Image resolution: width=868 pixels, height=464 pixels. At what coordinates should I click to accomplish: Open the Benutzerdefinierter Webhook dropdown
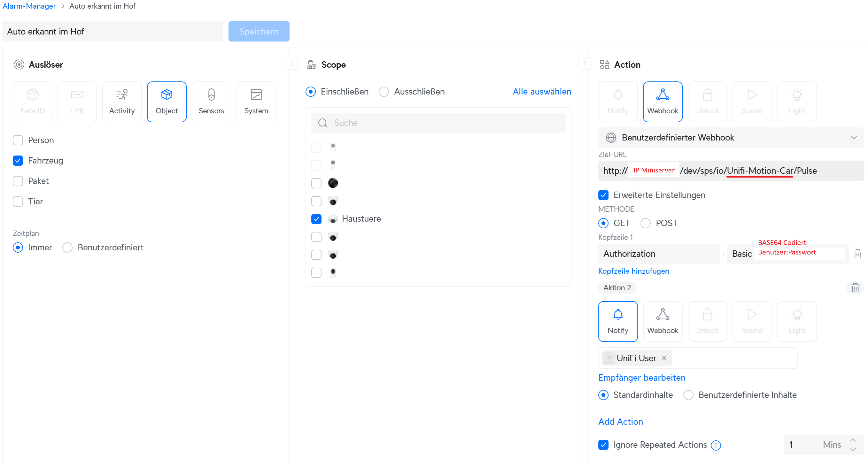(731, 137)
